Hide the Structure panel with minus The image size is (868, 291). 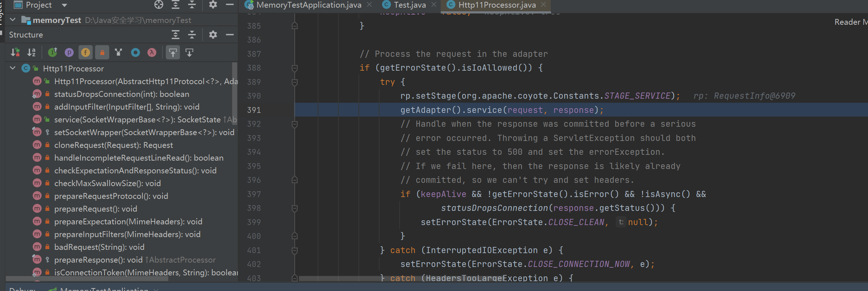(x=230, y=35)
